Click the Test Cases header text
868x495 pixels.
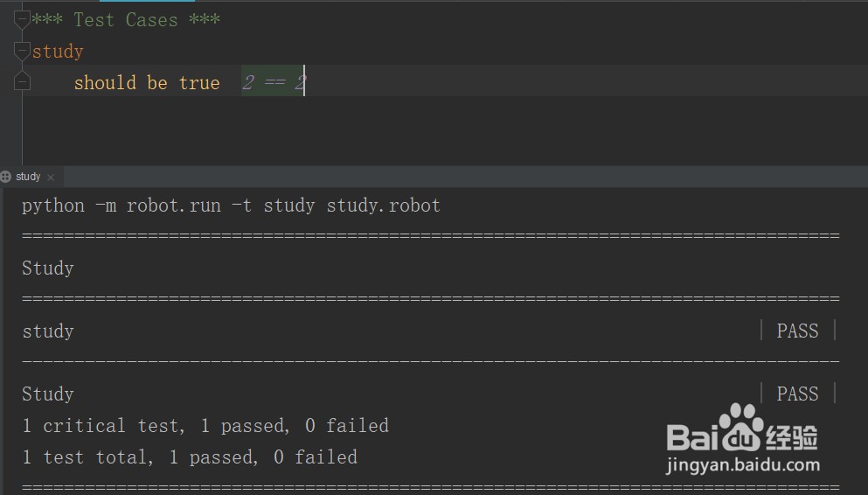coord(126,20)
